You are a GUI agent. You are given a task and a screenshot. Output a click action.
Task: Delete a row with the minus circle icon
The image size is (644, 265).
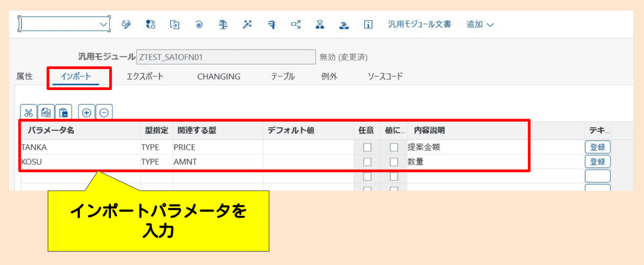[x=104, y=112]
